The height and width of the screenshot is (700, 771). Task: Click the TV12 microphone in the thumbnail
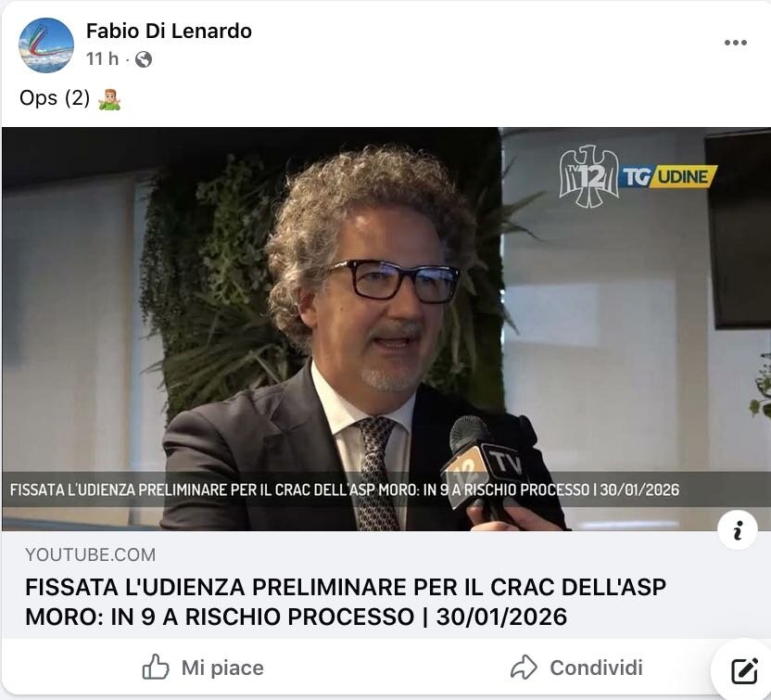click(x=486, y=463)
